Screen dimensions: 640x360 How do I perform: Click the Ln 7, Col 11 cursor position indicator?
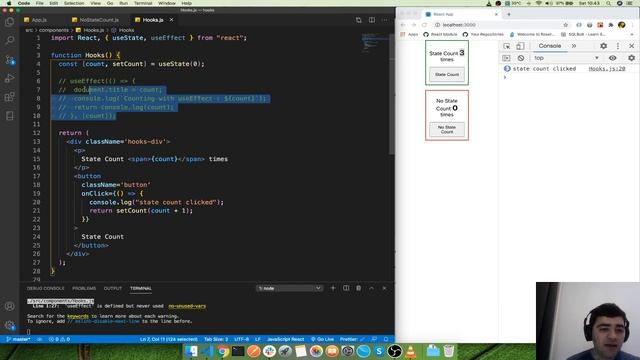(x=169, y=339)
